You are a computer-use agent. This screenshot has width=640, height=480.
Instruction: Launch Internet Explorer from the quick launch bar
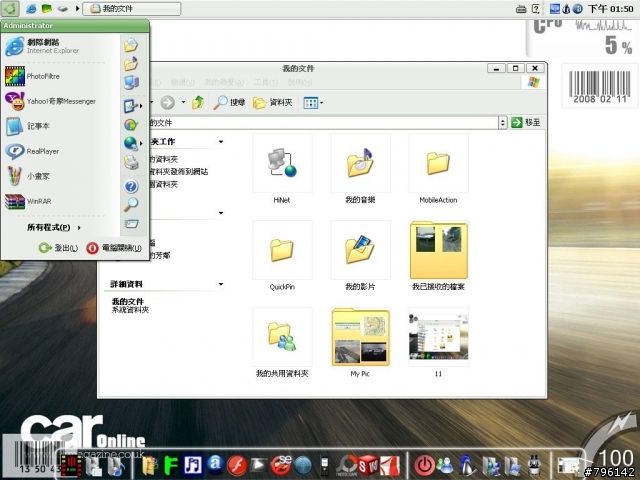point(31,9)
